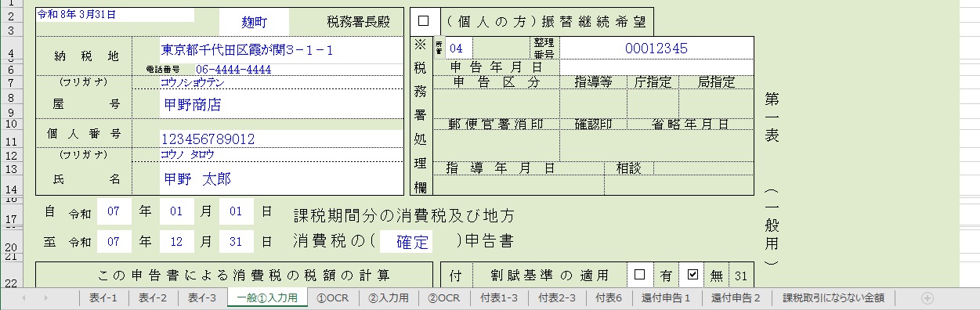
Task: Click the 税務署長殿 label
Action: coord(357,21)
